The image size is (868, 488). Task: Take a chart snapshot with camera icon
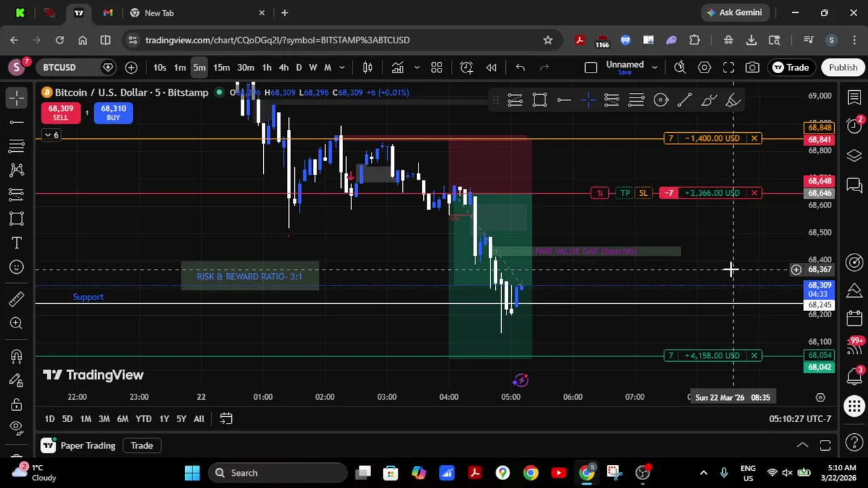(753, 67)
